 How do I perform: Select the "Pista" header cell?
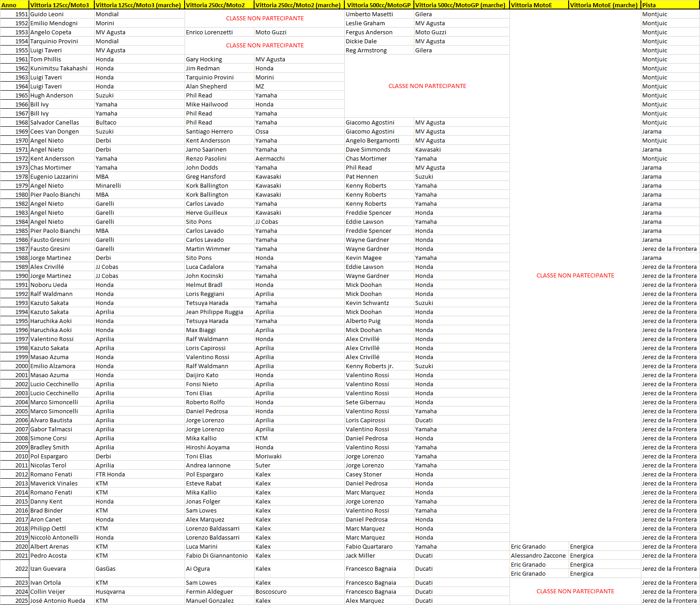pos(670,5)
